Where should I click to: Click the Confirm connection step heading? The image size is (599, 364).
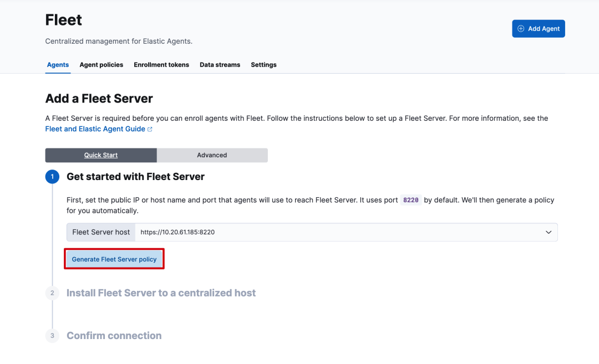pos(114,336)
